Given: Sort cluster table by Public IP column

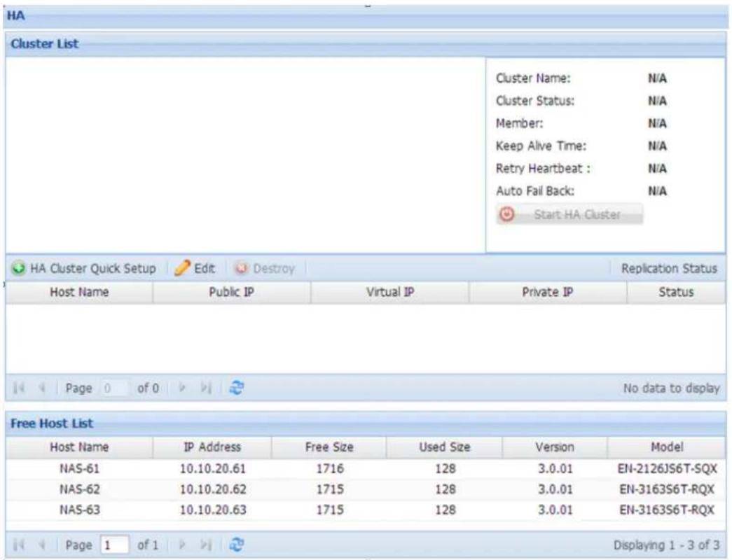Looking at the screenshot, I should pos(232,292).
